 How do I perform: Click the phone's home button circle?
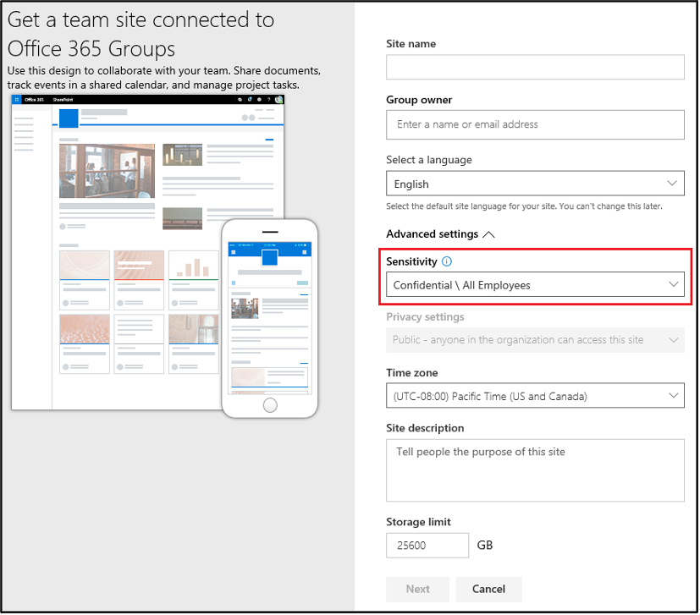point(269,404)
